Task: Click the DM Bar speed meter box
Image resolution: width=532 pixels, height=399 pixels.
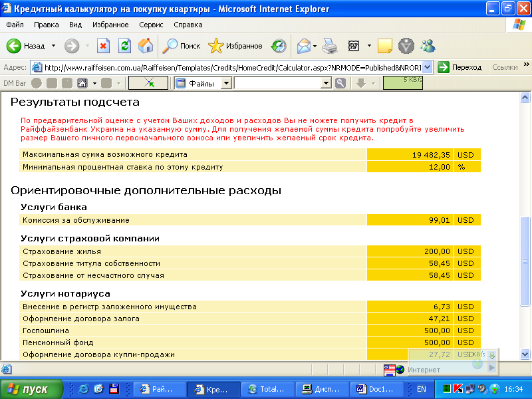Action: click(x=403, y=83)
